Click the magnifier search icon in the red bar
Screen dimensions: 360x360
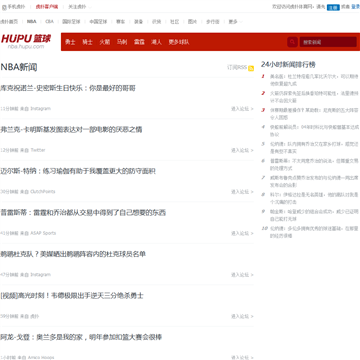coord(292,42)
